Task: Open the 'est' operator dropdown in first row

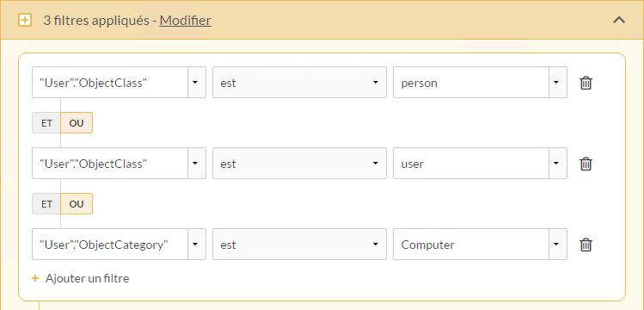Action: pos(299,83)
